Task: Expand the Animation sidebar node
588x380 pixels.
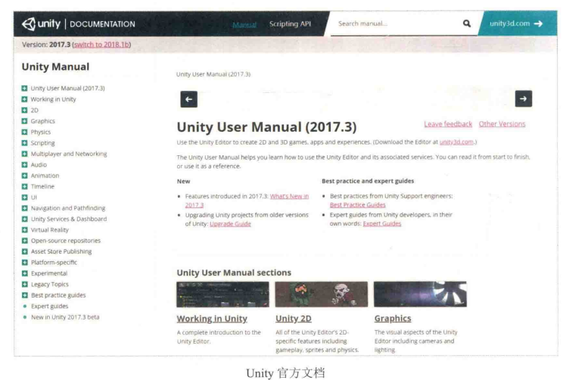Action: pyautogui.click(x=24, y=175)
